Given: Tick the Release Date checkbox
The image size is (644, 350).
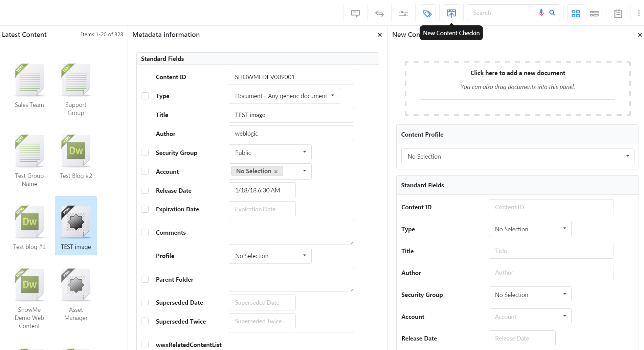Looking at the screenshot, I should coord(145,190).
